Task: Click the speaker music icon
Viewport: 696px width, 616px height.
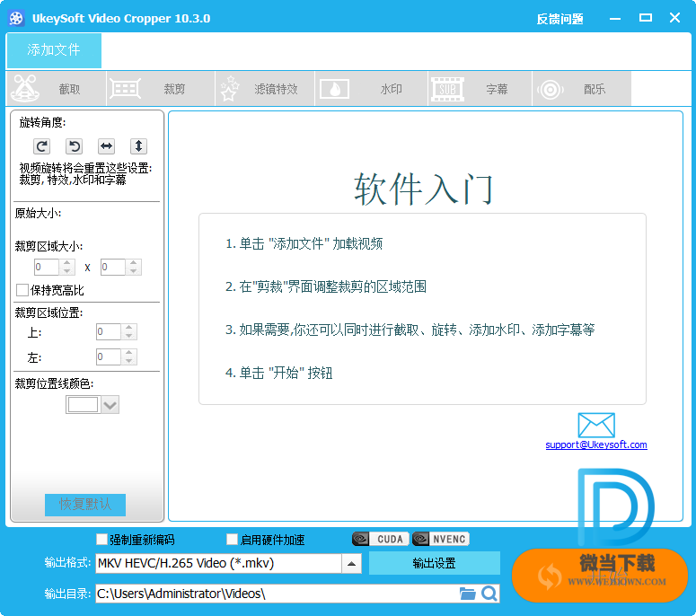Action: tap(550, 90)
